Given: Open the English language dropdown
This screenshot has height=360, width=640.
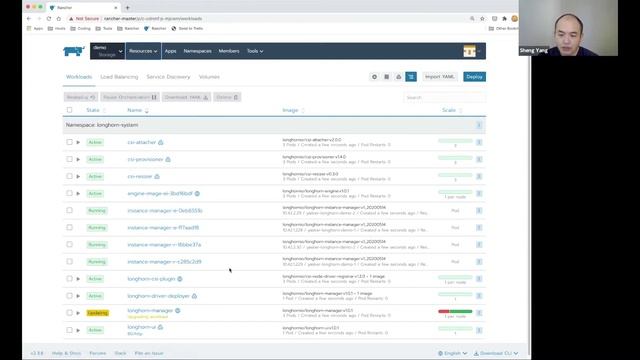Looking at the screenshot, I should pos(453,353).
